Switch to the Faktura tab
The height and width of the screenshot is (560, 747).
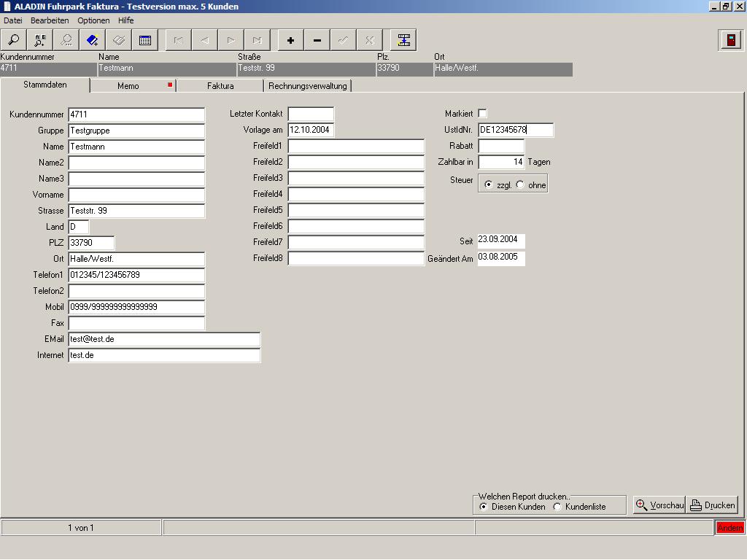click(220, 86)
